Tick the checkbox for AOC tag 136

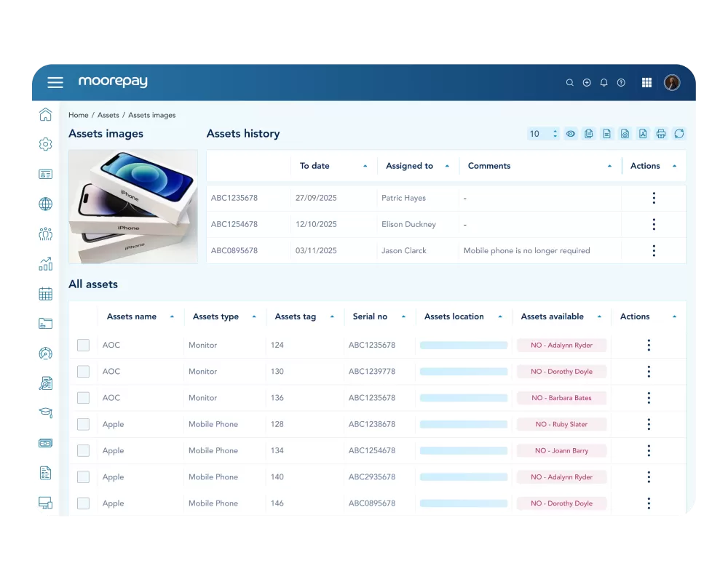(83, 398)
